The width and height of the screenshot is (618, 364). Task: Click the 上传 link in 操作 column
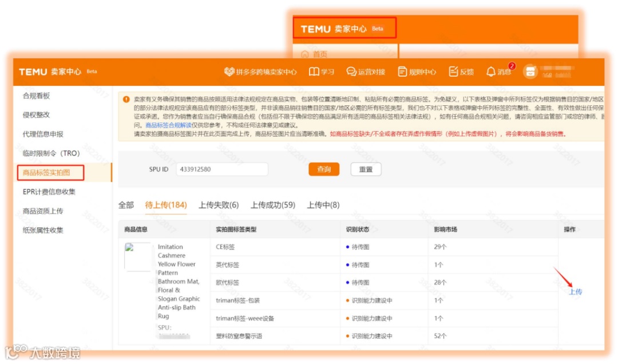[576, 292]
